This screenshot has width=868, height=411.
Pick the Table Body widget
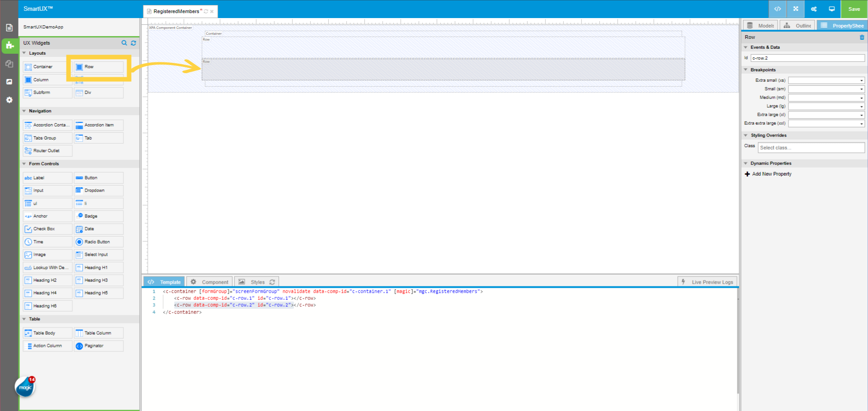47,333
